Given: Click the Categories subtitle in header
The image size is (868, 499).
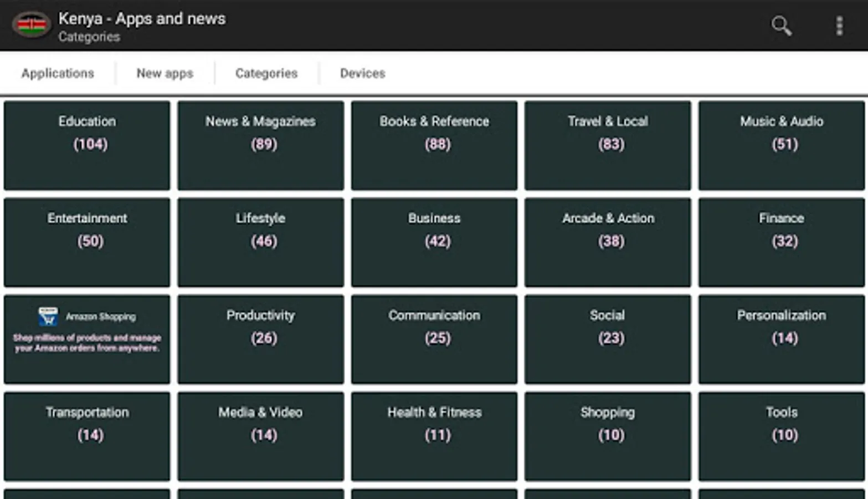Looking at the screenshot, I should [89, 37].
